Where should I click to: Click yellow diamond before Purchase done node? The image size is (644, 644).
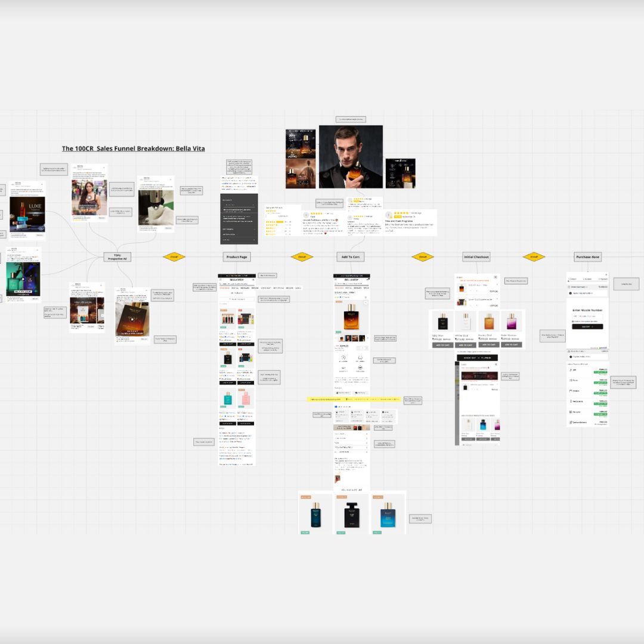pos(534,257)
